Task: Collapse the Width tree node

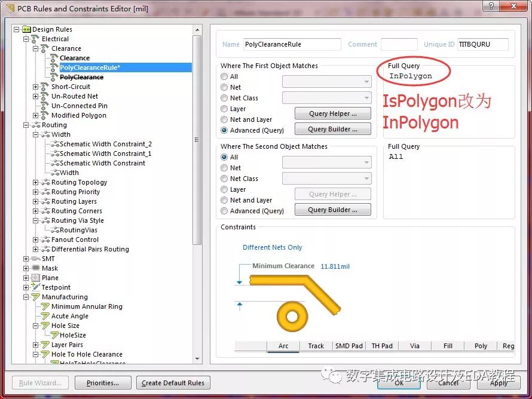Action: [x=35, y=134]
